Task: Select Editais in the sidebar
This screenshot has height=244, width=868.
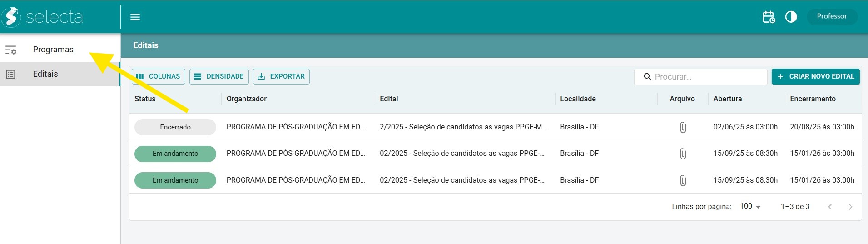Action: point(45,74)
